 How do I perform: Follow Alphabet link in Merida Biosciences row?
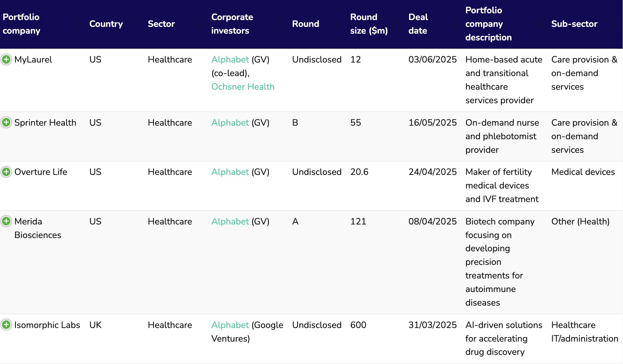point(230,222)
